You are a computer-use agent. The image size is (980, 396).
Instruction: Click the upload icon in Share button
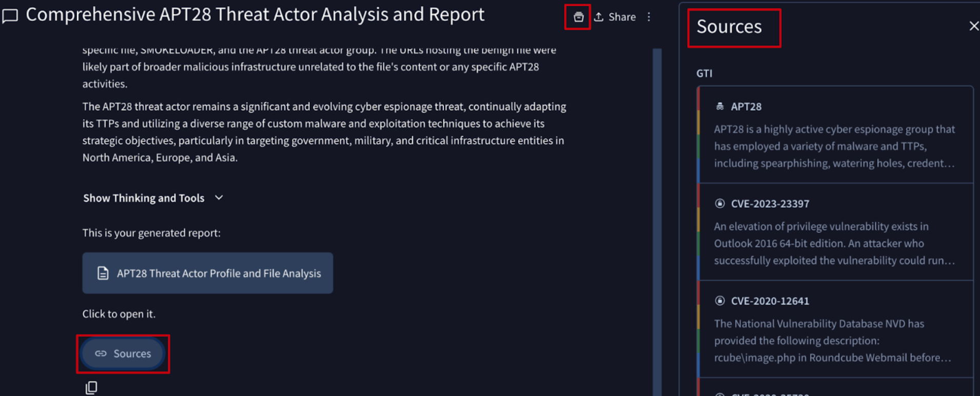[x=599, y=17]
